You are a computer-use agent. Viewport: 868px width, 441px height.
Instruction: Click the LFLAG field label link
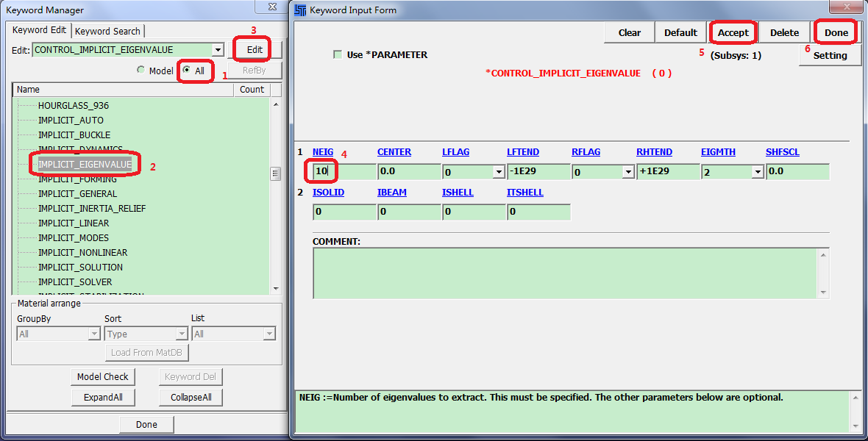click(455, 152)
